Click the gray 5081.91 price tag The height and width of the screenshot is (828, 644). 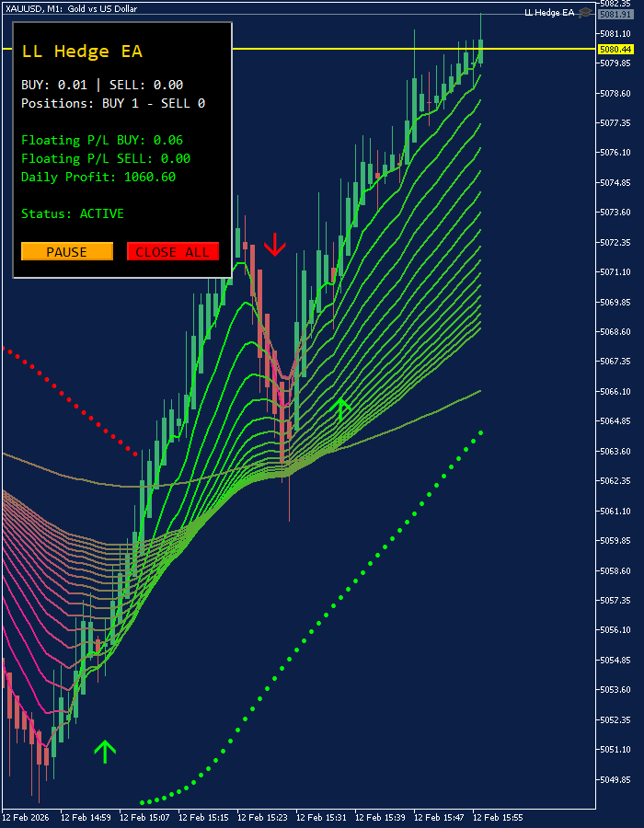tap(615, 14)
